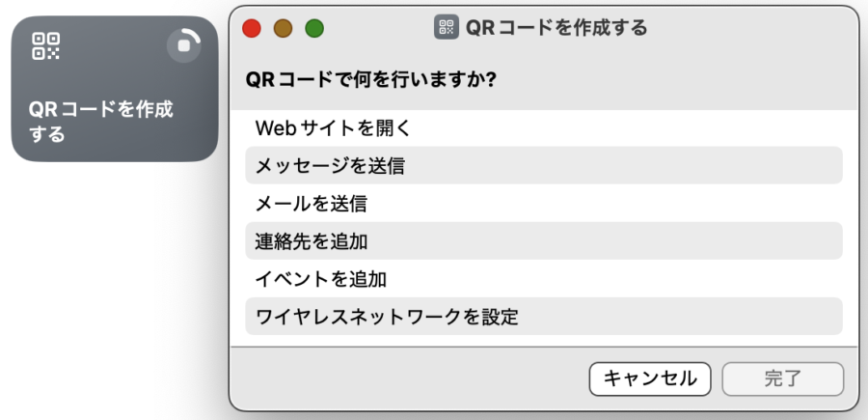Click the QR code icon on shortcut tile
This screenshot has width=868, height=420.
tap(45, 45)
